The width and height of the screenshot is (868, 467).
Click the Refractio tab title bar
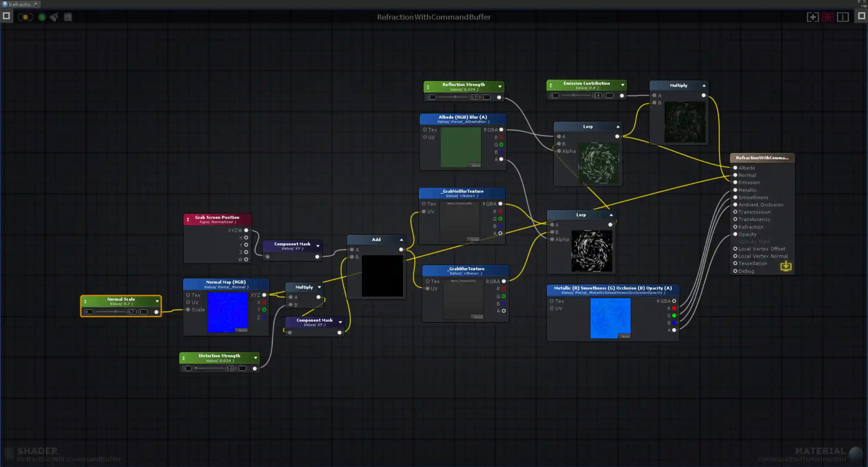coord(21,4)
